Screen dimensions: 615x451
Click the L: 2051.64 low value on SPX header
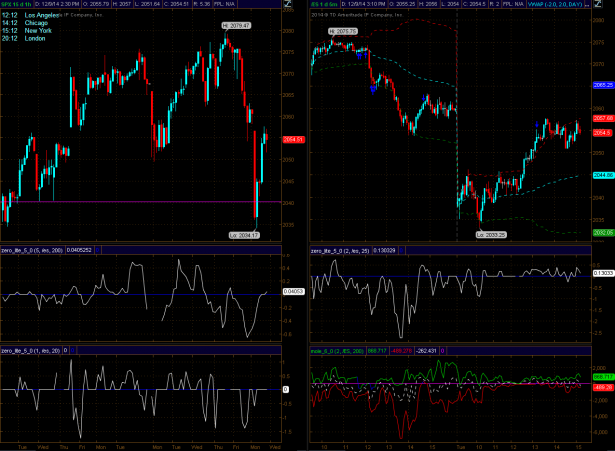click(x=147, y=4)
